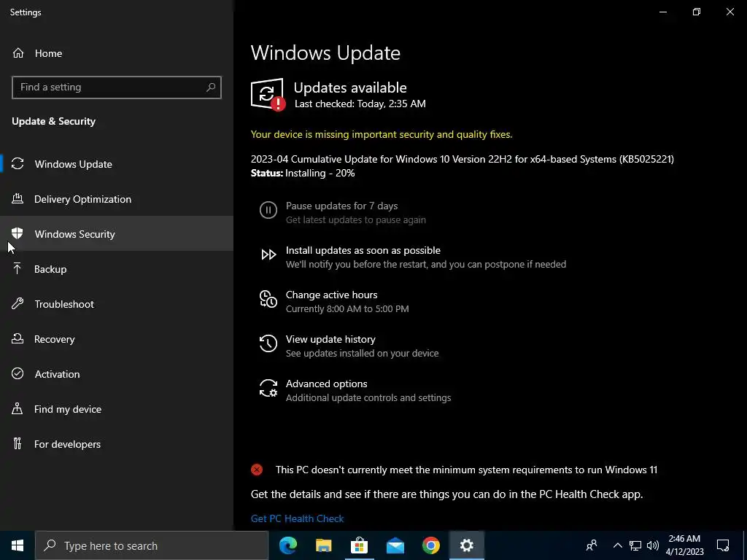Open the Troubleshoot page
The image size is (747, 560).
point(117,304)
